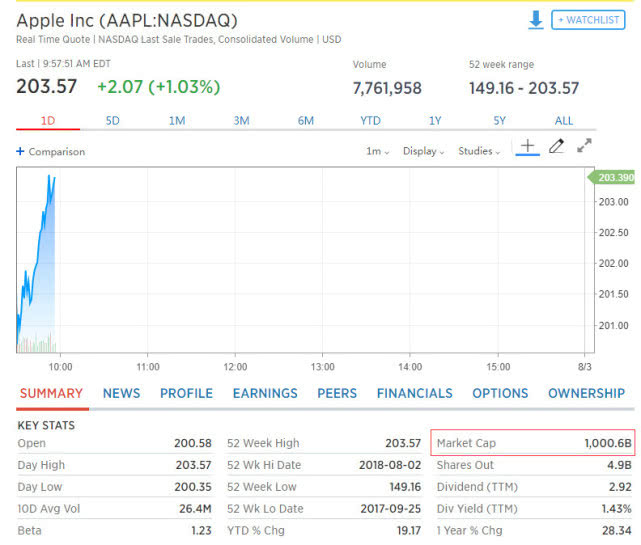Click the 8/3 date axis label
This screenshot has width=641, height=545.
point(585,367)
